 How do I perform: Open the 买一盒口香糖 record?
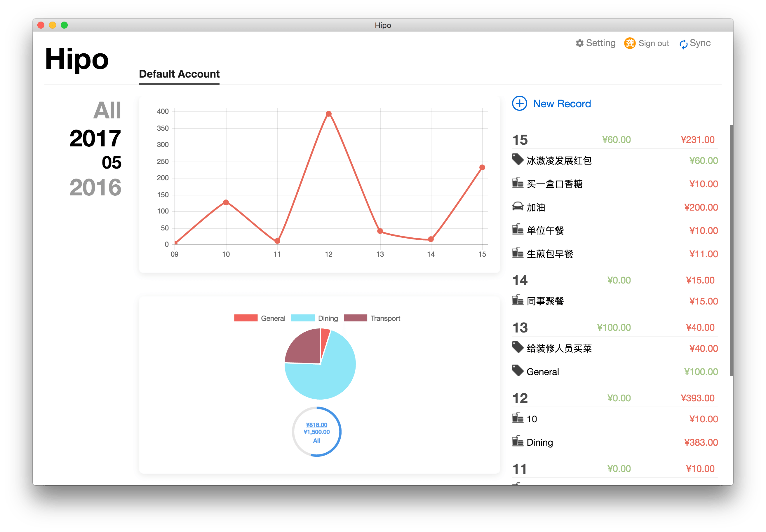tap(615, 184)
